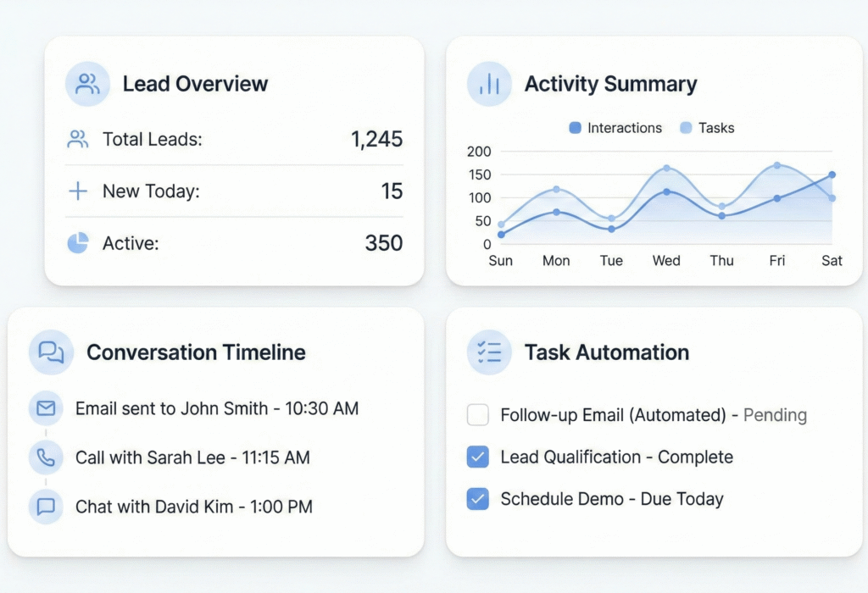Uncheck the Lead Qualification checkbox
The image size is (868, 593).
pos(478,457)
